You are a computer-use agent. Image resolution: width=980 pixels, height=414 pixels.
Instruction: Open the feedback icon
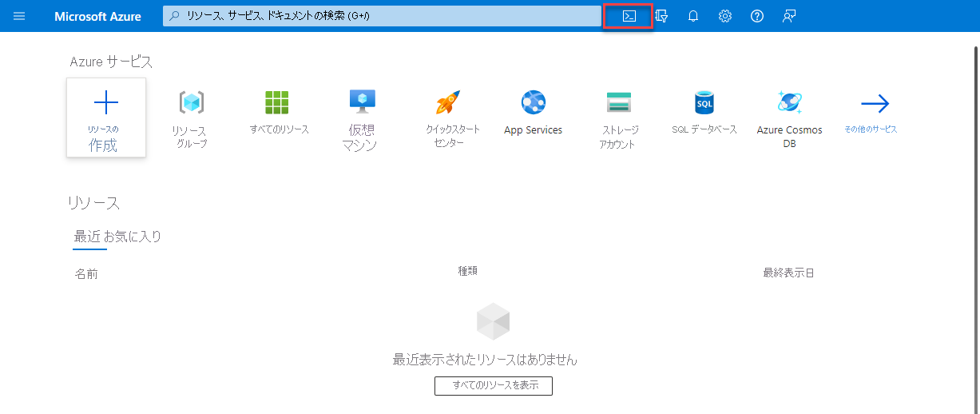789,16
